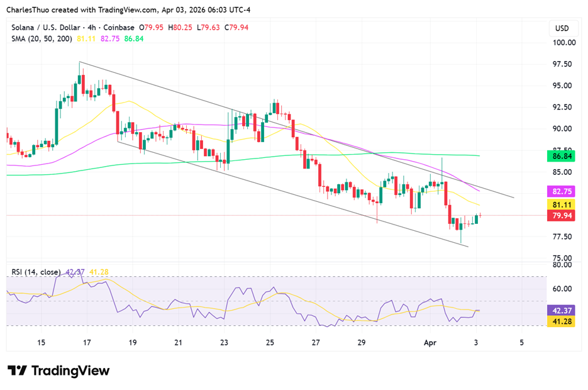Viewport: 588px width, 390px height.
Task: Select the yellow 81.11 SMA price tag
Action: pyautogui.click(x=563, y=204)
